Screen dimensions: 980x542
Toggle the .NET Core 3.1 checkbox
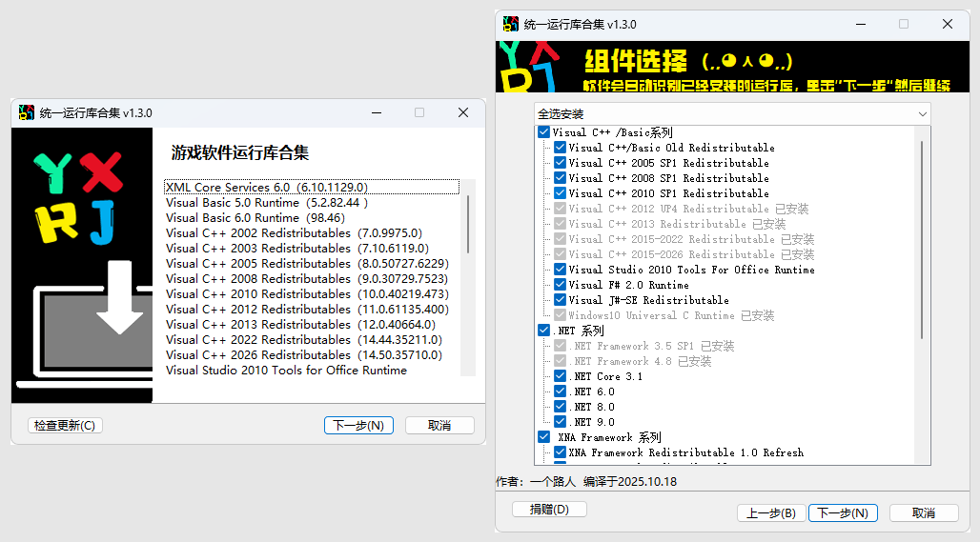[560, 376]
